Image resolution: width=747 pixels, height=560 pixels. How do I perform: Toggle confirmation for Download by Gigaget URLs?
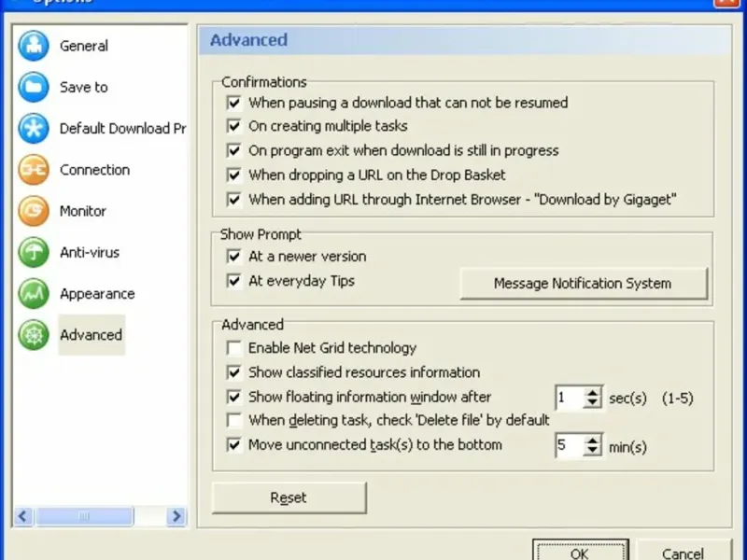point(234,200)
